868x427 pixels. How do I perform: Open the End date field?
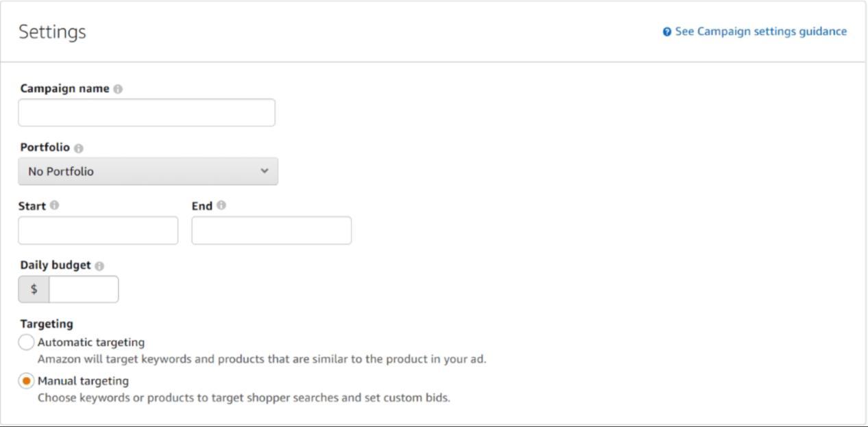271,231
